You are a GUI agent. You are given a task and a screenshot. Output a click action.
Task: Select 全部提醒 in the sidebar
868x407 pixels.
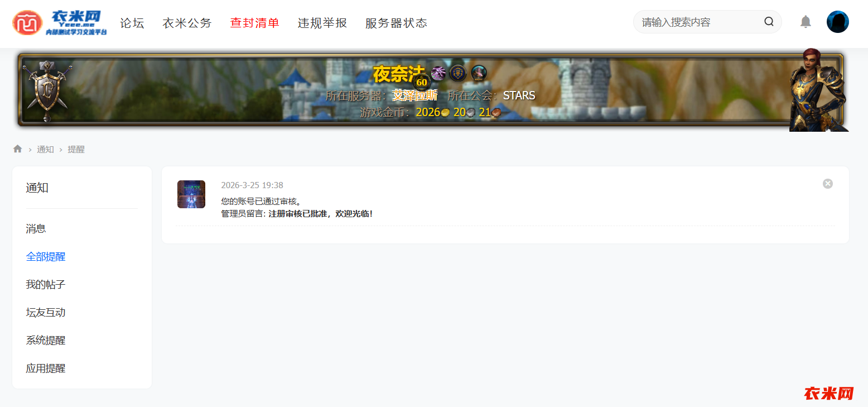pos(46,256)
